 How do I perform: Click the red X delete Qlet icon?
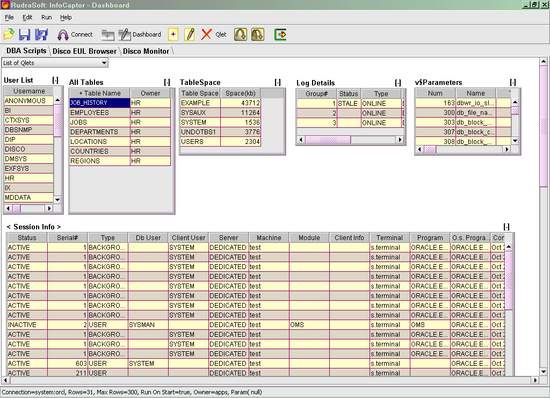[x=206, y=34]
